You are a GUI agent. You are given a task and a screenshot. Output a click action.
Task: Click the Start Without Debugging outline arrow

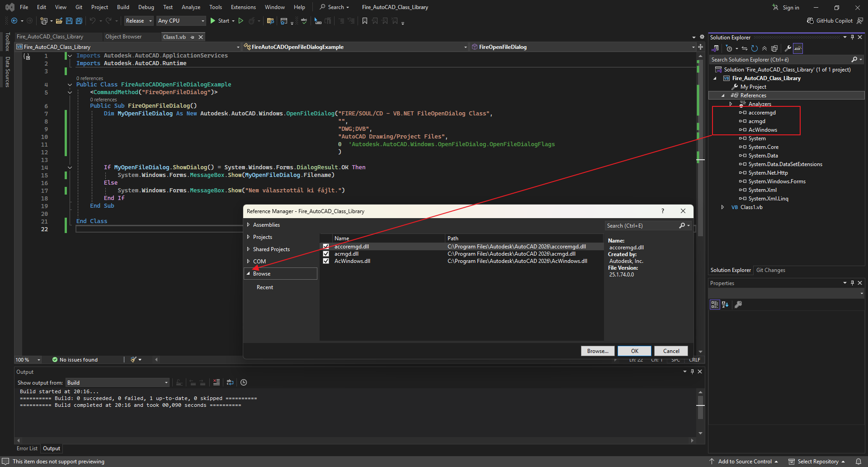[241, 21]
